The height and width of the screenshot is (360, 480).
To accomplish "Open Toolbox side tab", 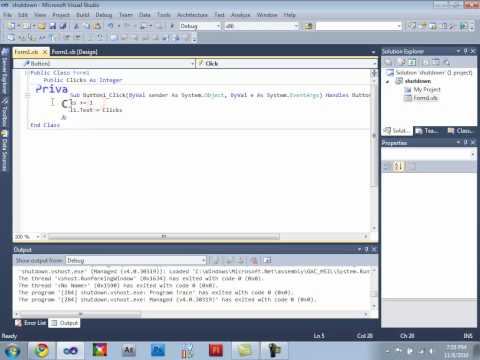I will [5, 113].
